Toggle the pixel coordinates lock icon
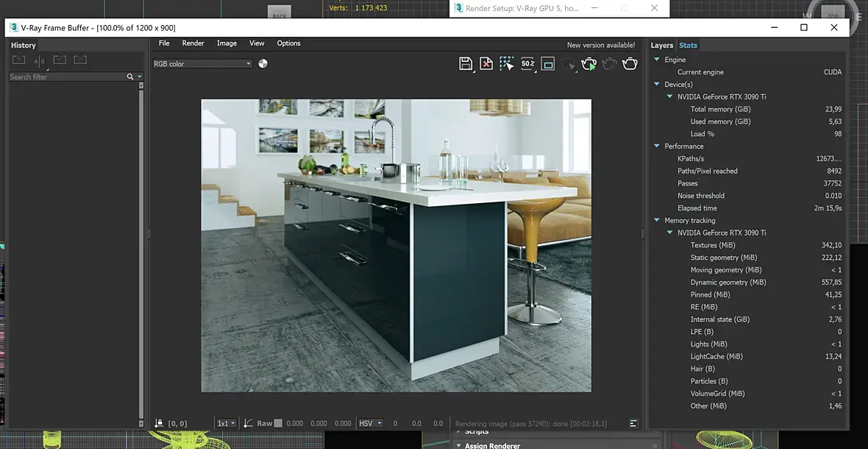Viewport: 868px width, 449px height. pos(159,423)
